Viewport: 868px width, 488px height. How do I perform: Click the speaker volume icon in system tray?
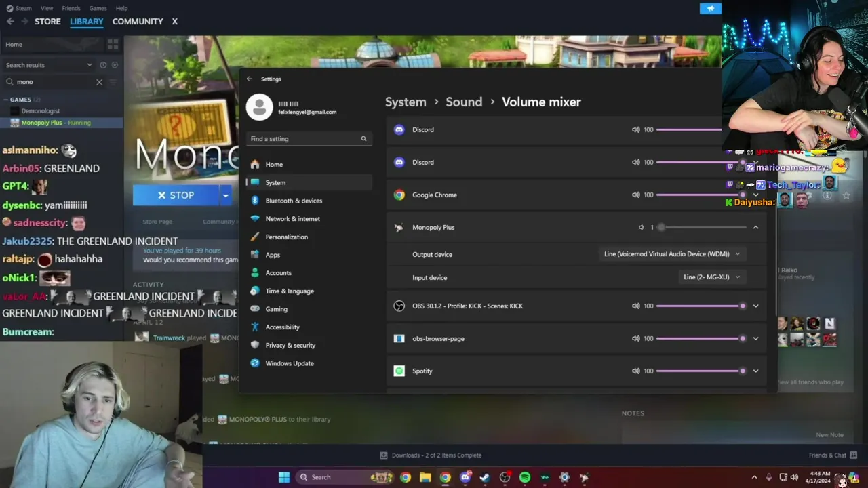794,477
